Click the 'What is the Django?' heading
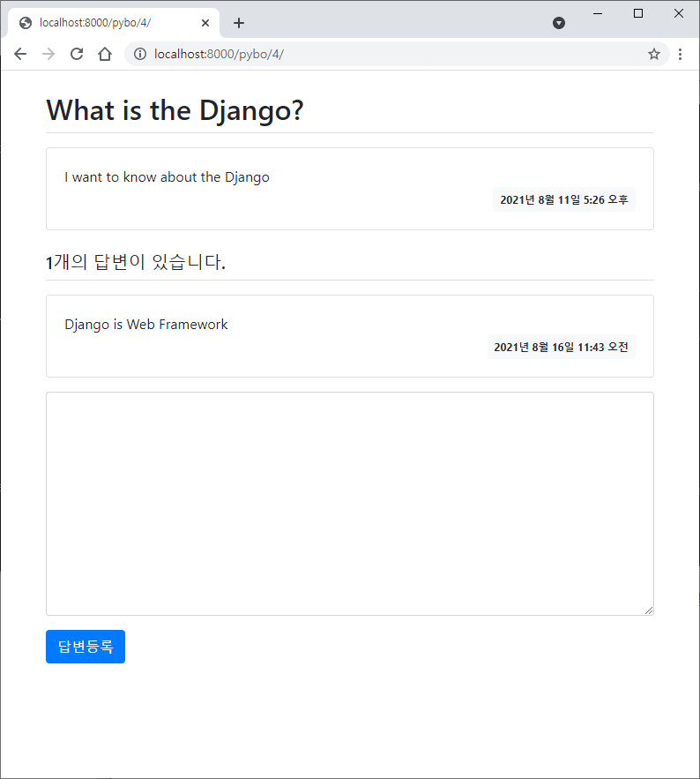This screenshot has width=700, height=779. coord(175,110)
